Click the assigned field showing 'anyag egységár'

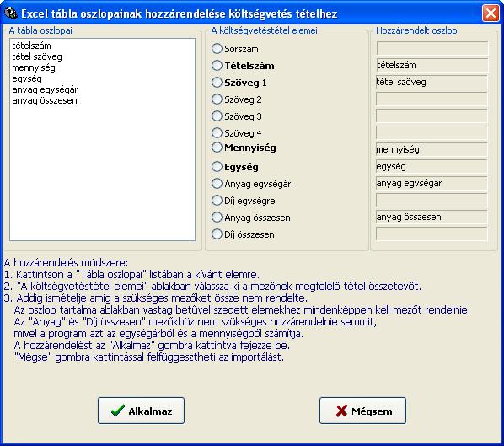point(432,183)
